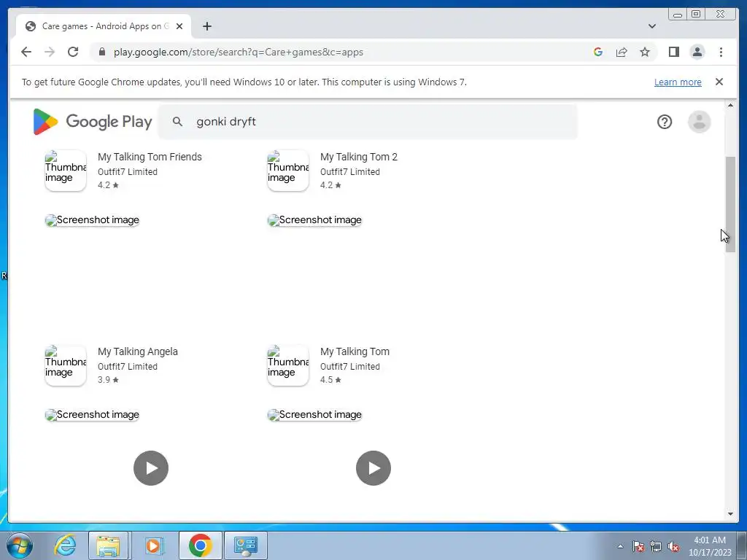Click My Talking Angela thumbnail image
This screenshot has height=560, width=747.
point(66,365)
